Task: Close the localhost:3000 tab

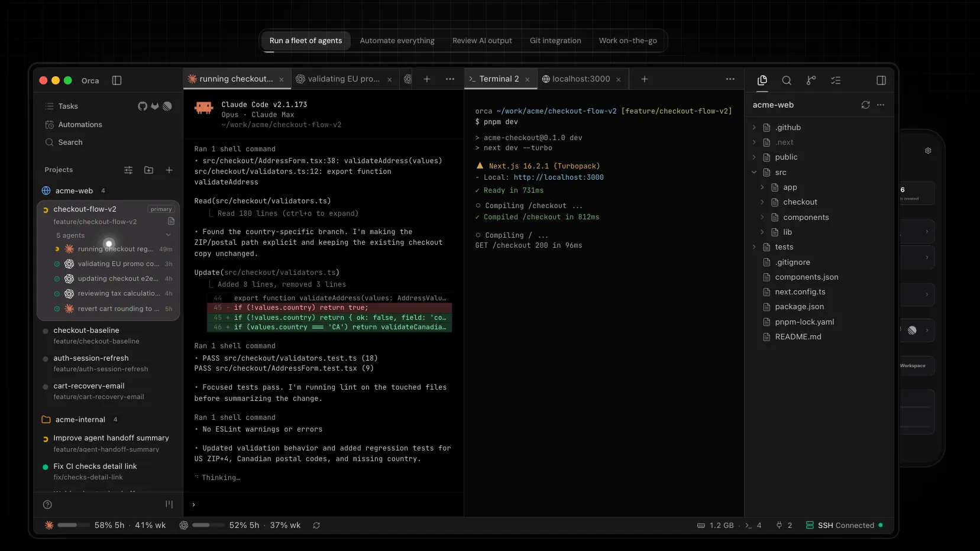Action: pyautogui.click(x=619, y=80)
